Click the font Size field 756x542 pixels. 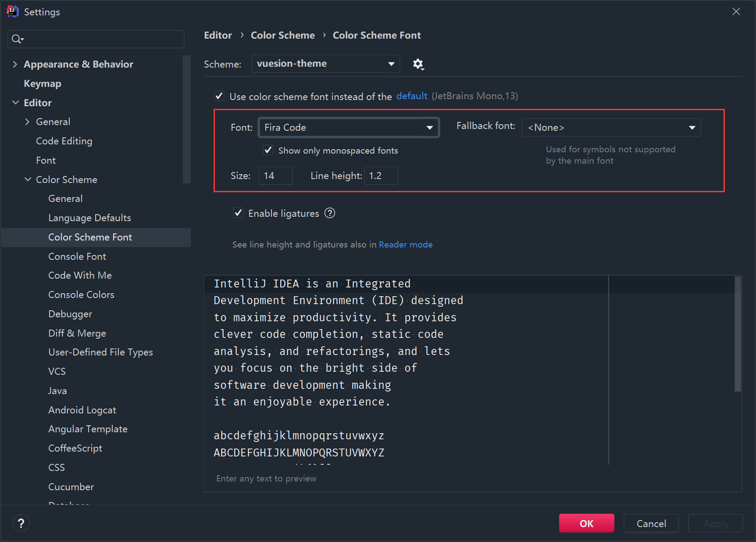tap(275, 176)
